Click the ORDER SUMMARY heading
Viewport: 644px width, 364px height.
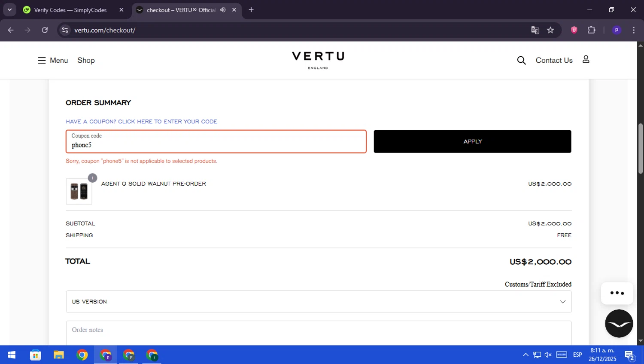tap(98, 103)
